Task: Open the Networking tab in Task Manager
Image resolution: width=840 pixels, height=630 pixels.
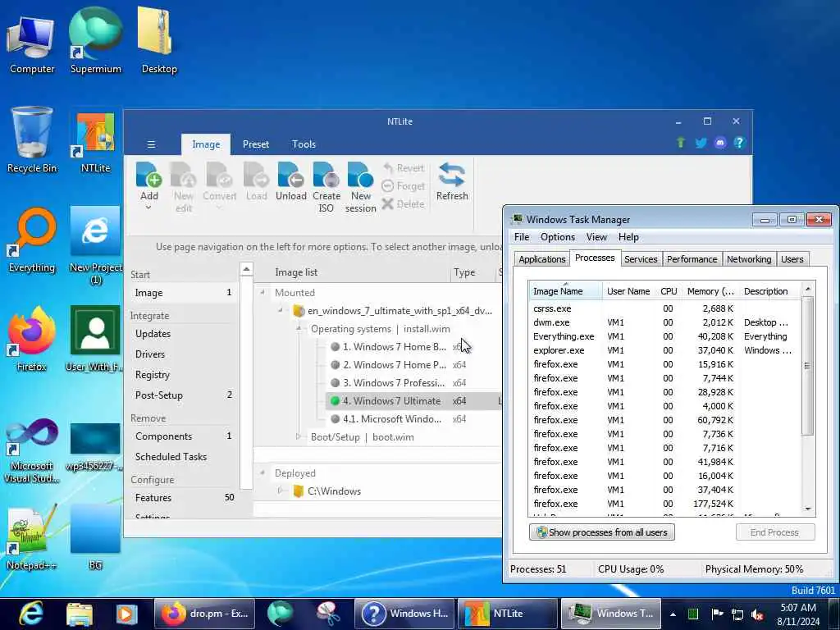Action: [748, 259]
